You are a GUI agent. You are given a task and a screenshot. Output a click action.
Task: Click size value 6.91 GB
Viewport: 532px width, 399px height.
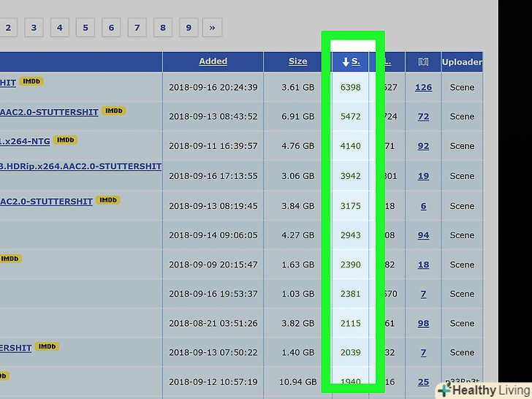click(x=298, y=117)
